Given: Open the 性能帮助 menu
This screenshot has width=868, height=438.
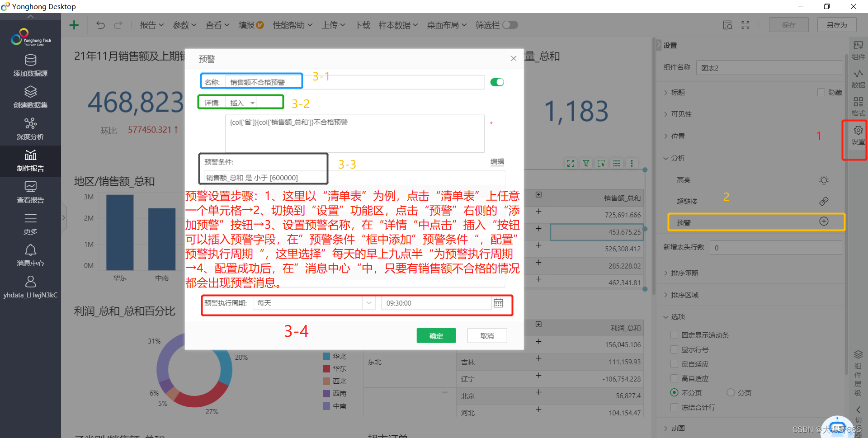Looking at the screenshot, I should point(292,25).
